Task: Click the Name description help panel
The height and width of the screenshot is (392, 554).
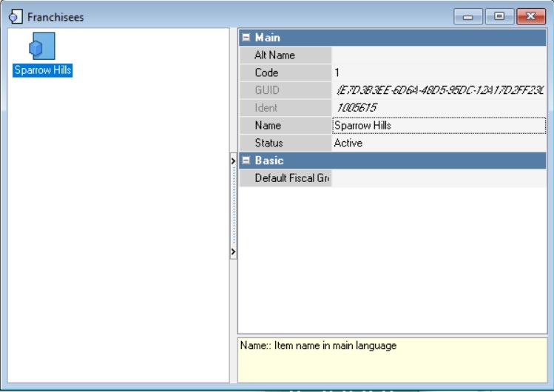Action: coord(392,360)
